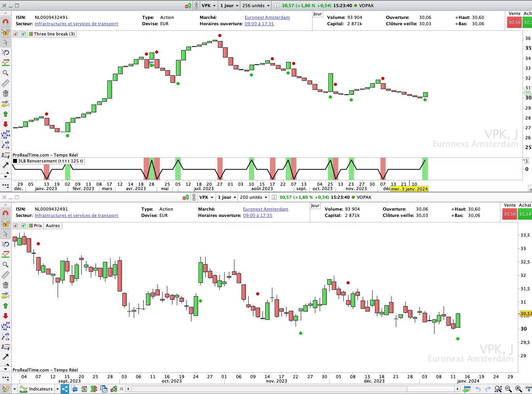Zoom out with the minus magnifier icon

508,389
